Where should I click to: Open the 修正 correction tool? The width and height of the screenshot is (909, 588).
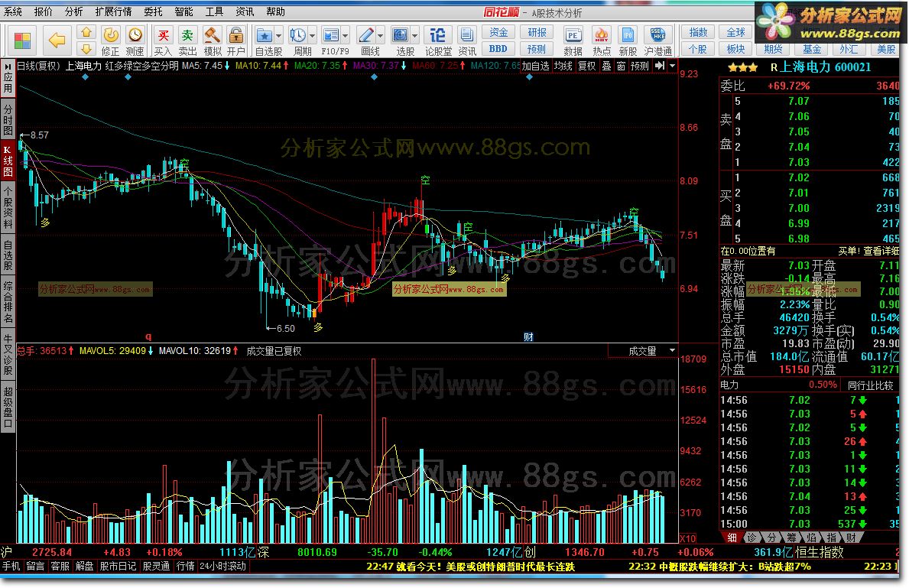pos(110,41)
